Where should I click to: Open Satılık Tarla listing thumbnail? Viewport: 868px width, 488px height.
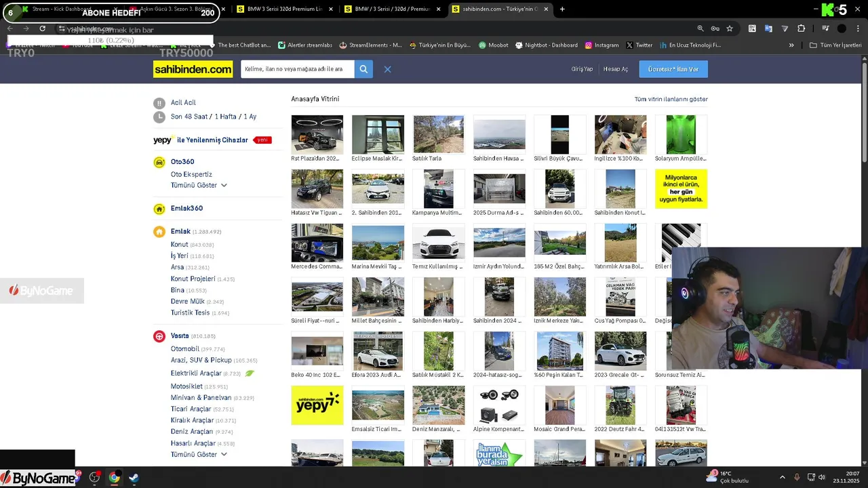coord(438,134)
